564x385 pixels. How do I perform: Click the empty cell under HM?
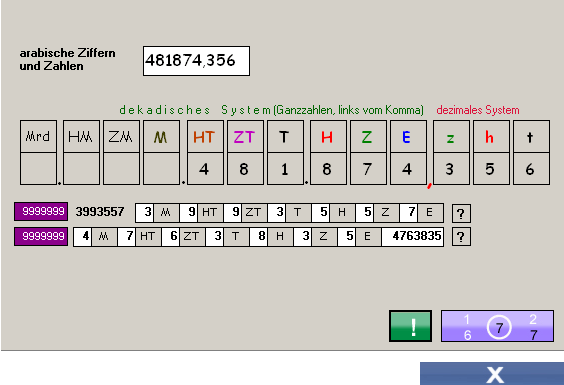[81, 169]
